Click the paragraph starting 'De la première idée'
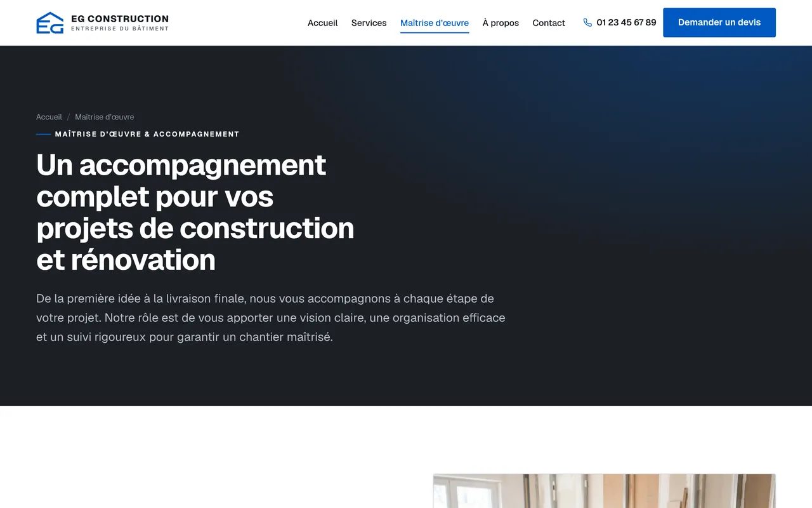812x508 pixels. (271, 317)
